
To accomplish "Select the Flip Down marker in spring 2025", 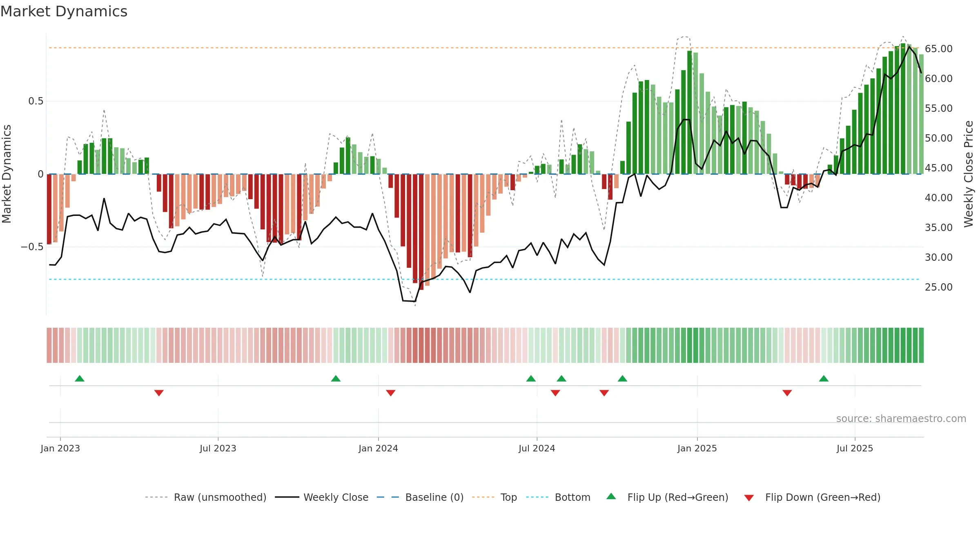I will pyautogui.click(x=787, y=393).
